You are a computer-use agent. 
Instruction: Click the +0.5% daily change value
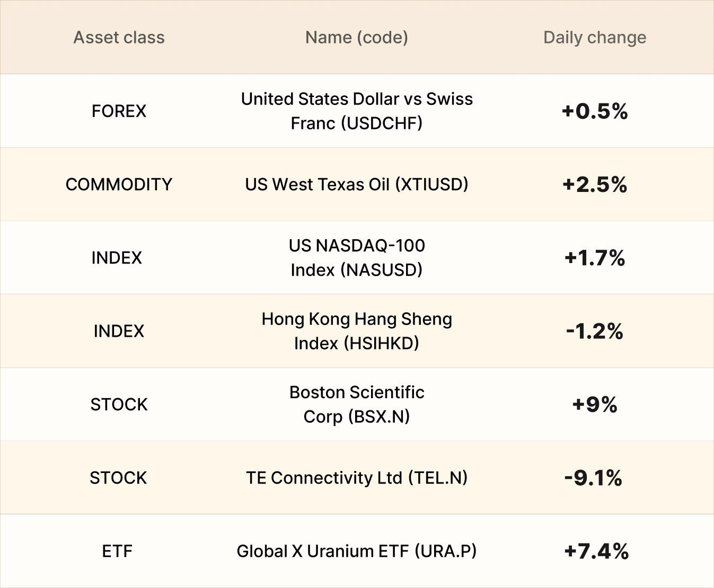pos(595,111)
